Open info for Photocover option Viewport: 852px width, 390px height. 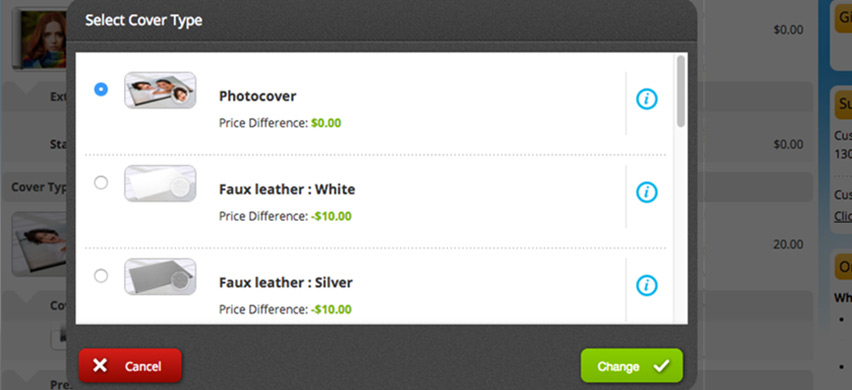[x=647, y=99]
